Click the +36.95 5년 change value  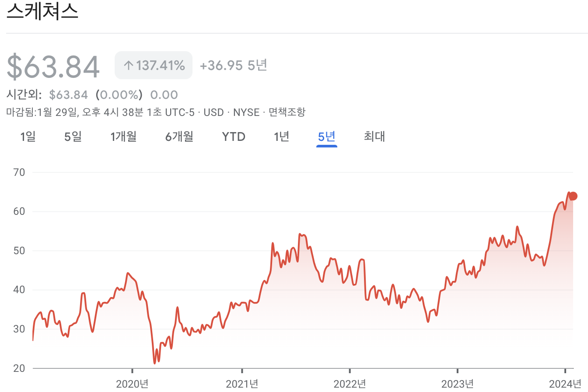click(x=233, y=65)
